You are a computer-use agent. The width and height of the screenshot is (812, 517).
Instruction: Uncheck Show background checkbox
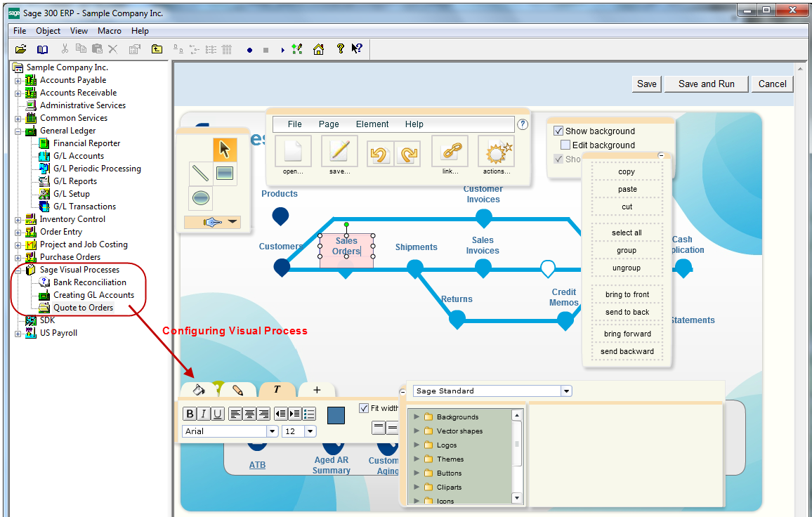pyautogui.click(x=558, y=131)
